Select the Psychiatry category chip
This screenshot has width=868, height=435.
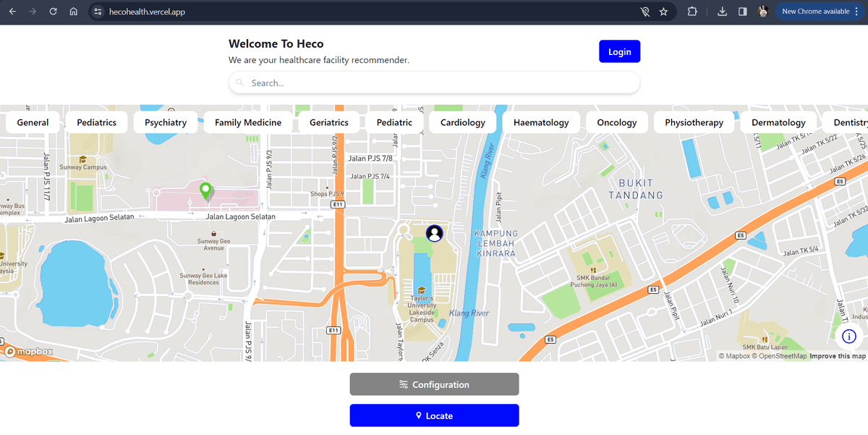[166, 122]
